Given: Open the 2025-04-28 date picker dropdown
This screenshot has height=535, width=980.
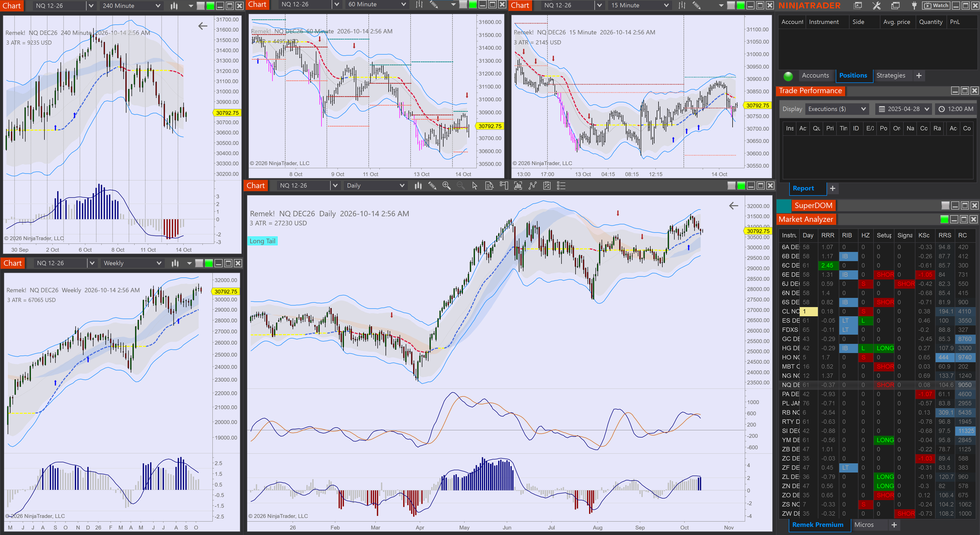Looking at the screenshot, I should pyautogui.click(x=926, y=109).
